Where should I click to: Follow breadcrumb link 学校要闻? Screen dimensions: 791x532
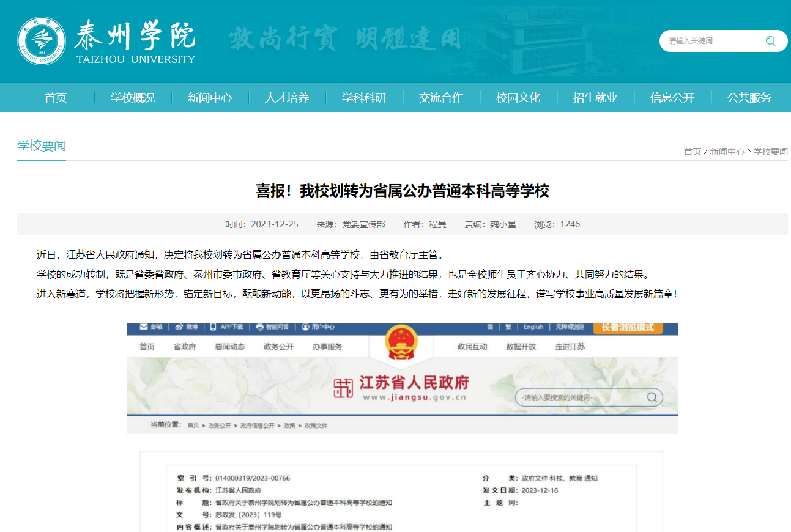coord(771,152)
